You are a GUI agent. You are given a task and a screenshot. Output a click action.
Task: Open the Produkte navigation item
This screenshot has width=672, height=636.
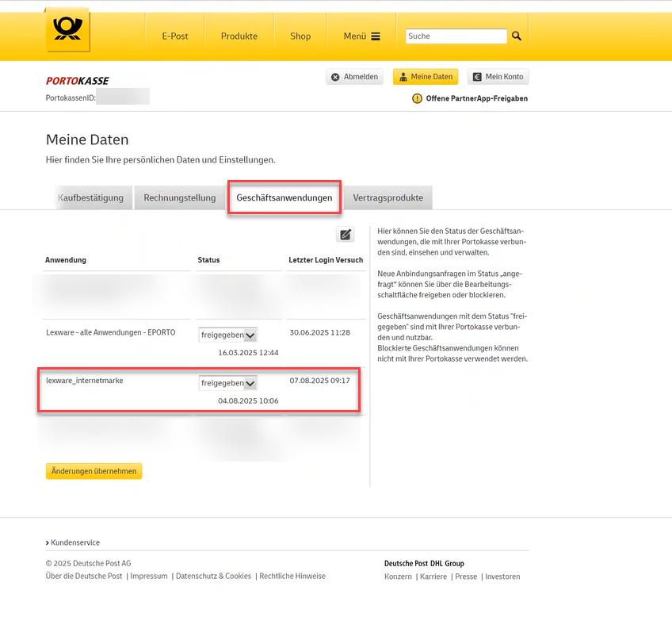[x=239, y=36]
